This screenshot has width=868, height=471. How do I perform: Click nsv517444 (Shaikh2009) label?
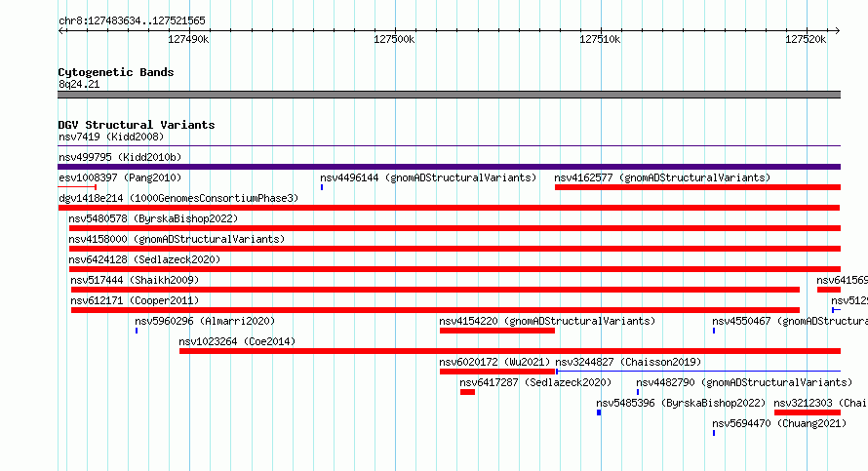tap(135, 280)
